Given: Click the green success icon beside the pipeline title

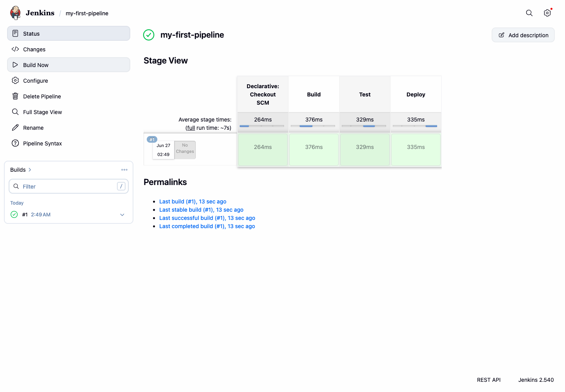Looking at the screenshot, I should pos(149,35).
